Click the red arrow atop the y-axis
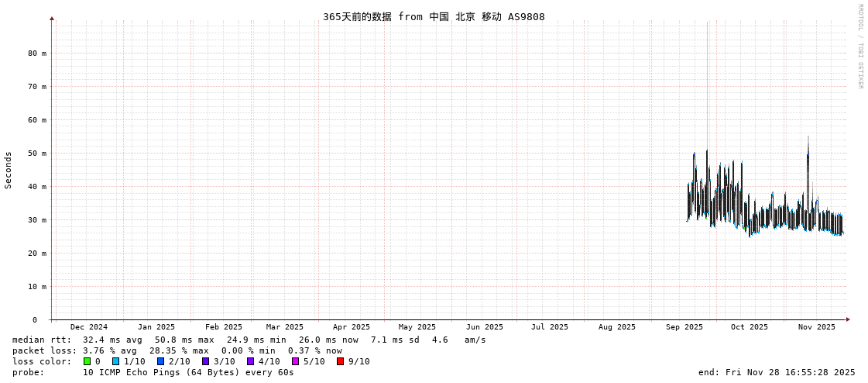This screenshot has height=383, width=868. click(x=52, y=18)
